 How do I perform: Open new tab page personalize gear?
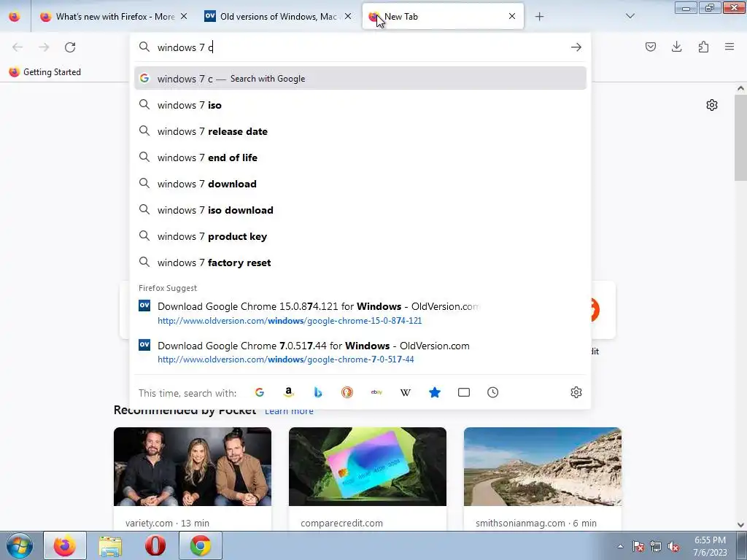712,105
